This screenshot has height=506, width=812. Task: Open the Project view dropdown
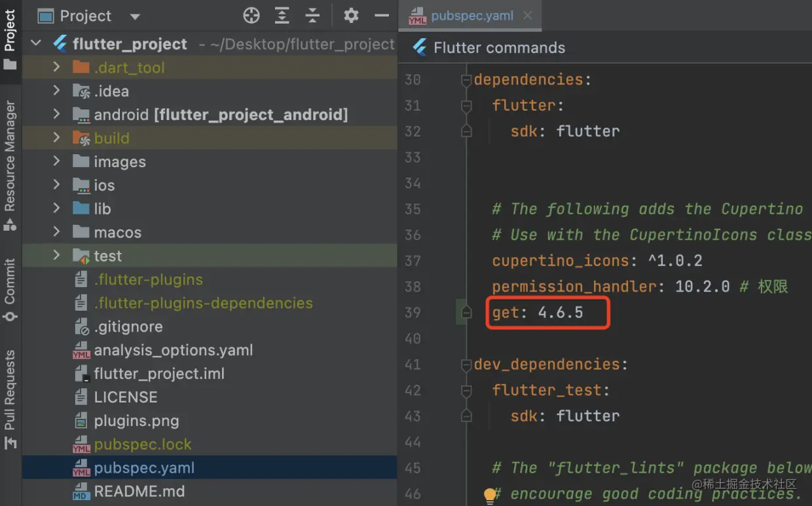[135, 16]
